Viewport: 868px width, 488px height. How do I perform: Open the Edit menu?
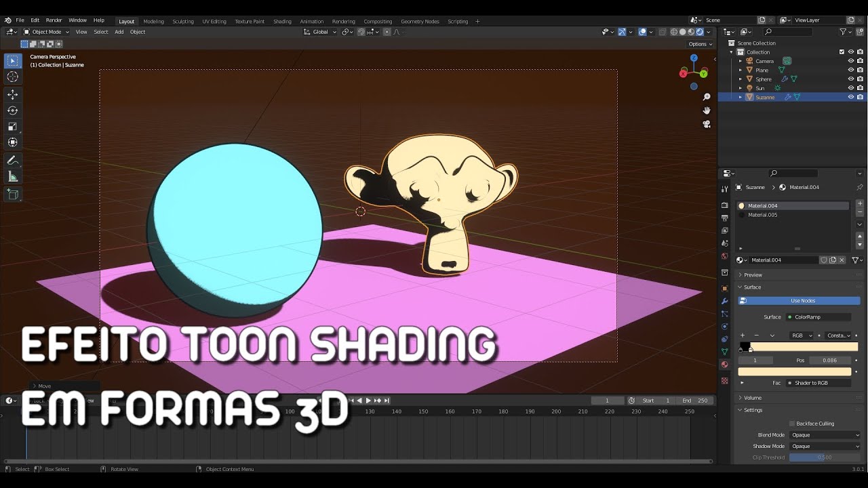[35, 20]
